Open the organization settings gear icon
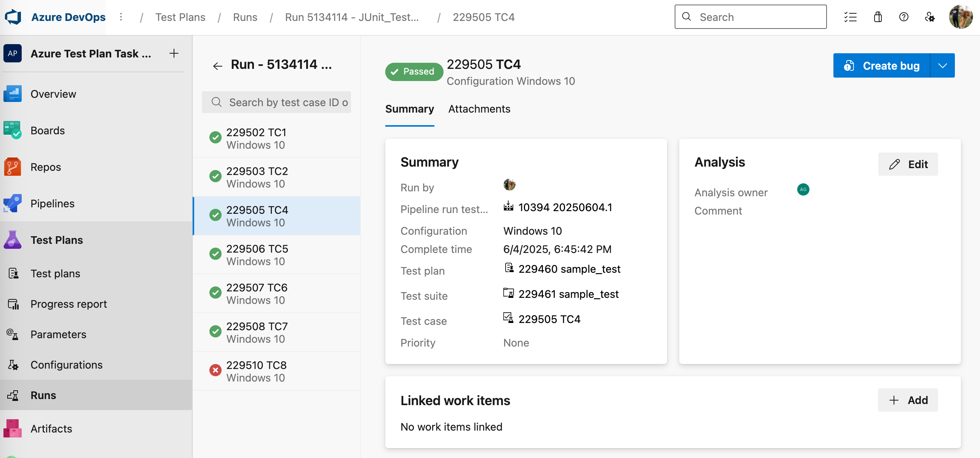The width and height of the screenshot is (980, 458). coord(929,17)
